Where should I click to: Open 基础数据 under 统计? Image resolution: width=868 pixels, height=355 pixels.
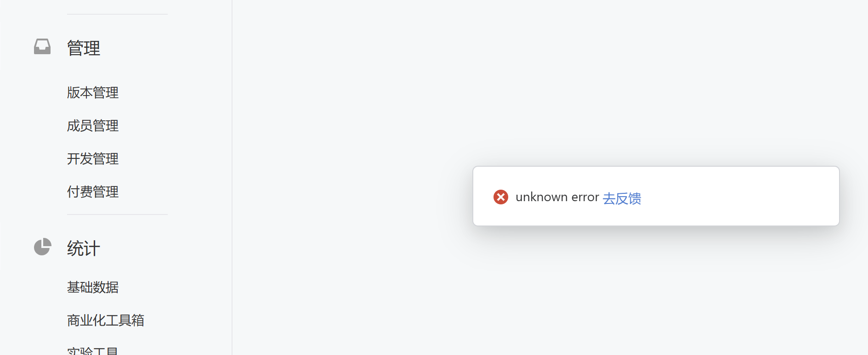(x=93, y=287)
